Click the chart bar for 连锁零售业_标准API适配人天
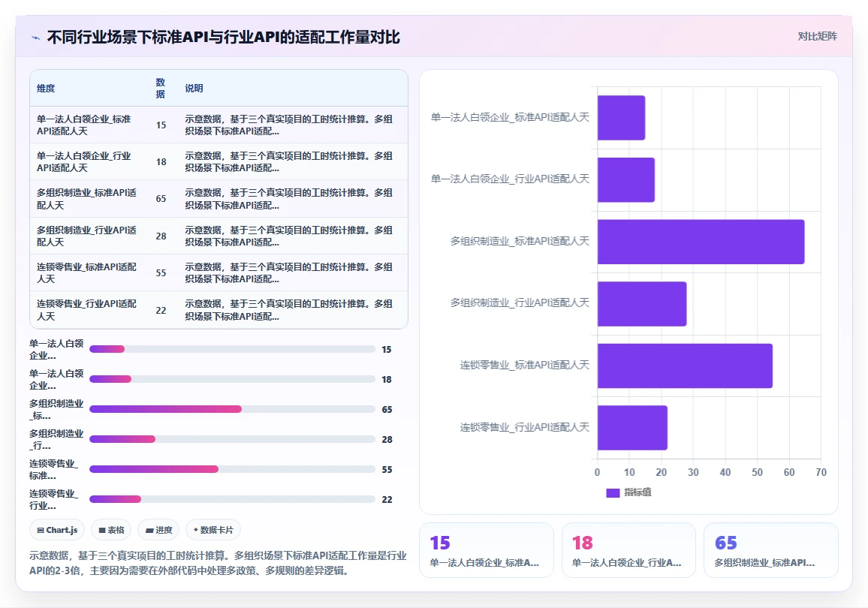 point(685,366)
